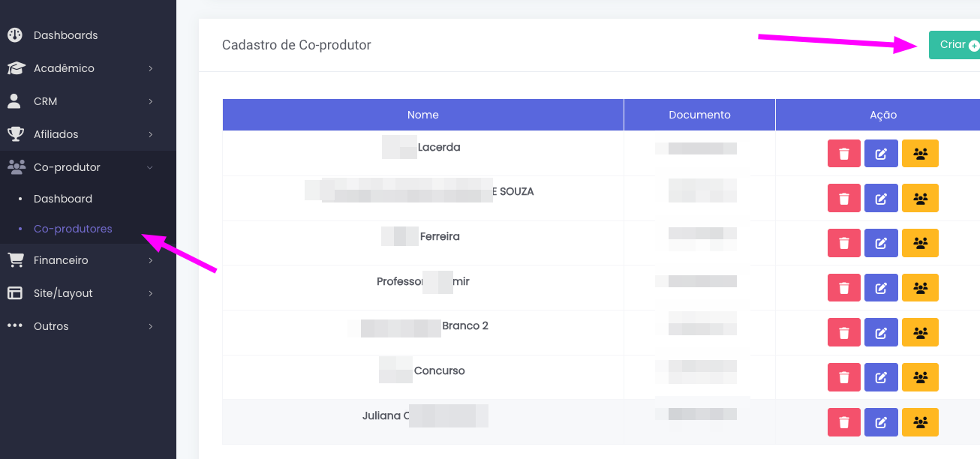The height and width of the screenshot is (459, 980).
Task: Click the edit pencil icon for Ferreira
Action: [881, 243]
